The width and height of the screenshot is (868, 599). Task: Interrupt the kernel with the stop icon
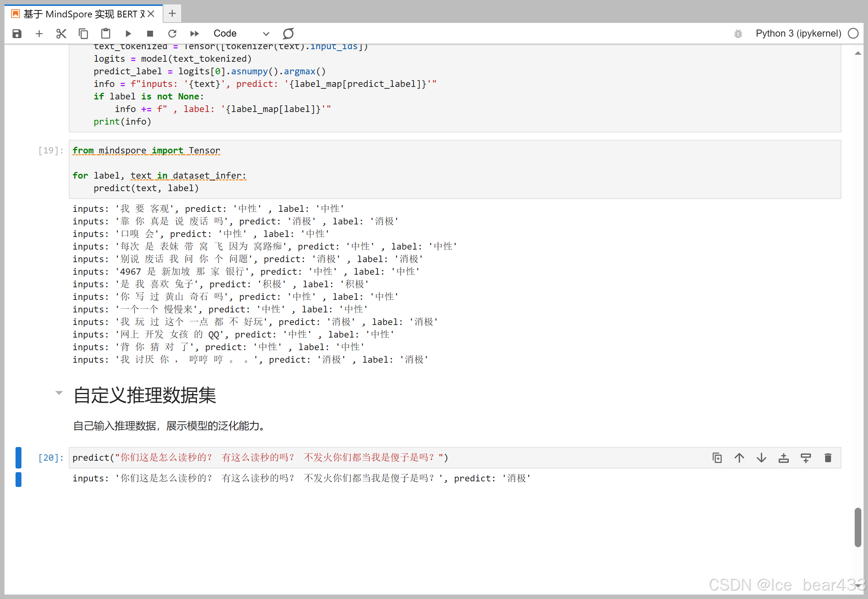click(x=150, y=34)
